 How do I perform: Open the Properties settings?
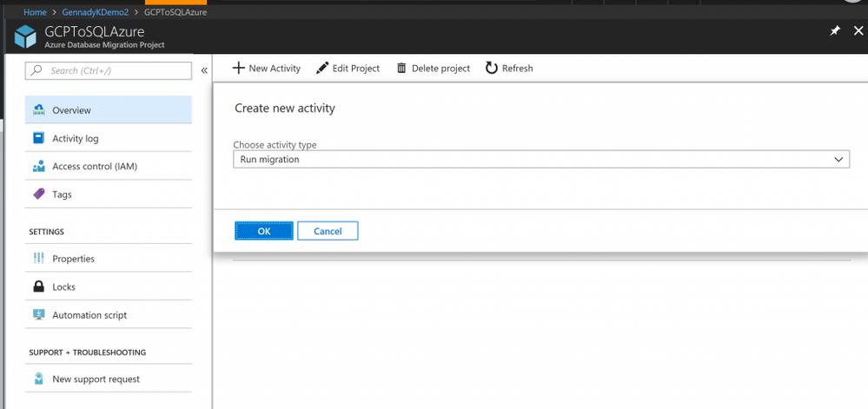pyautogui.click(x=109, y=259)
